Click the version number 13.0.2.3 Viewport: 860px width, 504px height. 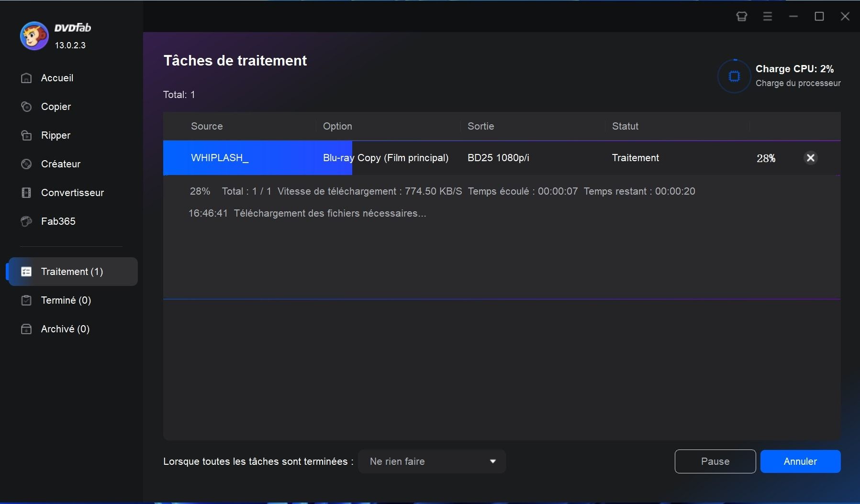coord(70,45)
